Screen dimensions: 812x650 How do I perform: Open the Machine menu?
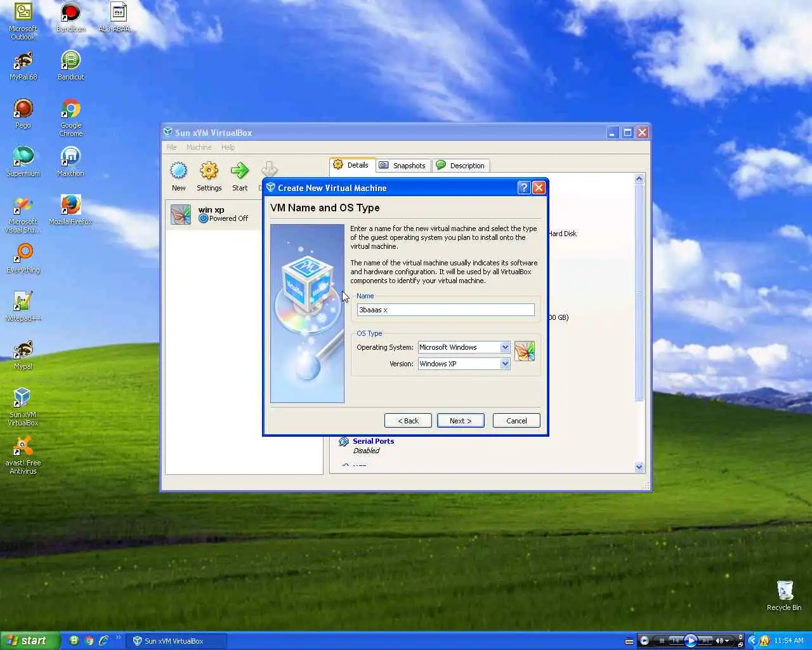[x=199, y=147]
